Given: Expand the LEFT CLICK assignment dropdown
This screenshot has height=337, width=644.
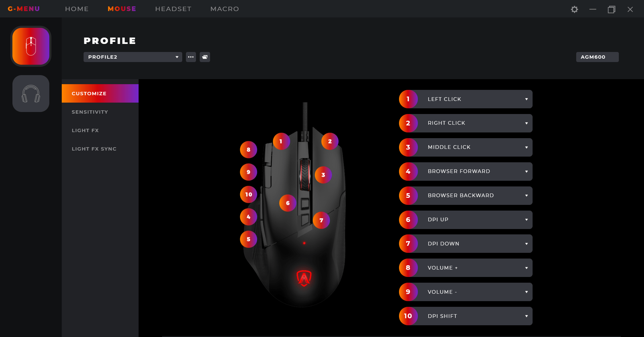Looking at the screenshot, I should (466, 99).
